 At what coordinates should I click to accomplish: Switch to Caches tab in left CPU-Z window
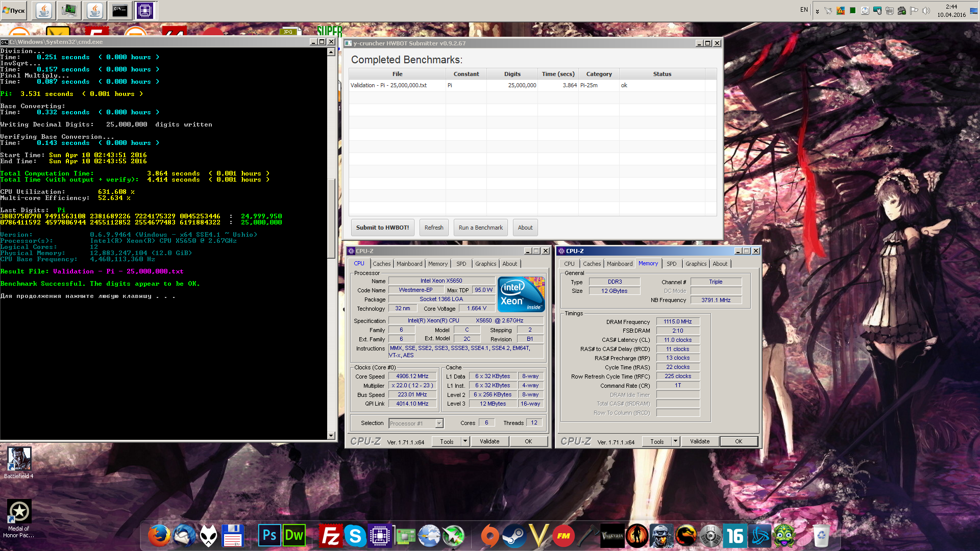[381, 264]
